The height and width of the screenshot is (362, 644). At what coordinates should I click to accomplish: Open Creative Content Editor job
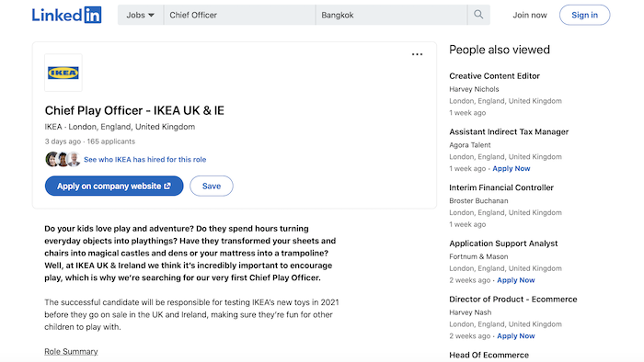(x=494, y=76)
